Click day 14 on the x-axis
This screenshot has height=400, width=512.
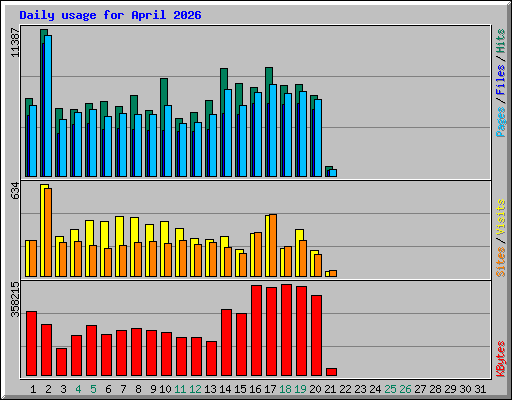[225, 389]
